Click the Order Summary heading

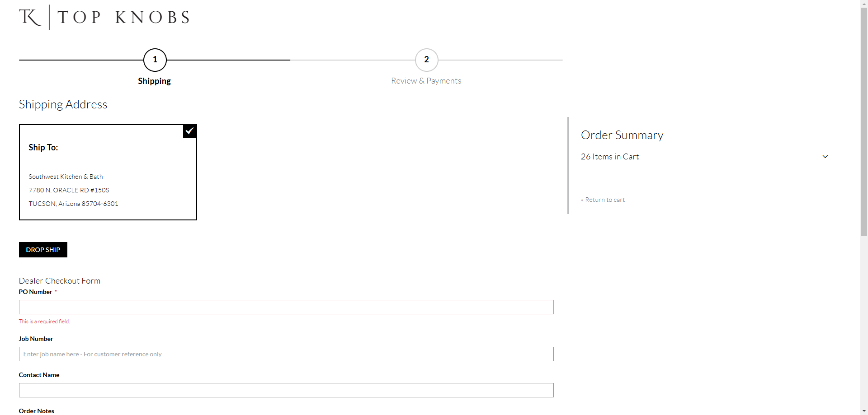pyautogui.click(x=622, y=135)
